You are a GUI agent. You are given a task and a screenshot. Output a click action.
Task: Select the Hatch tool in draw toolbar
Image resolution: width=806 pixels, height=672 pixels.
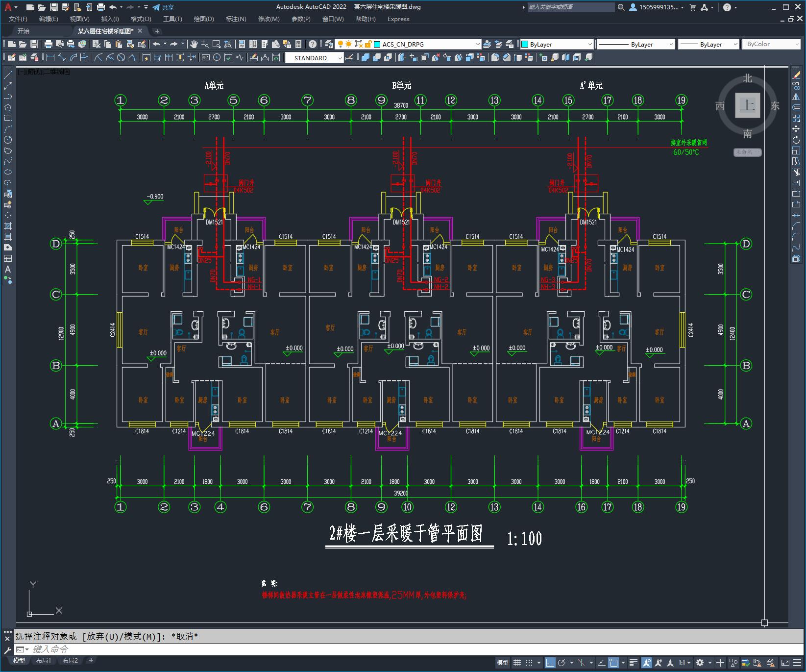[x=8, y=226]
